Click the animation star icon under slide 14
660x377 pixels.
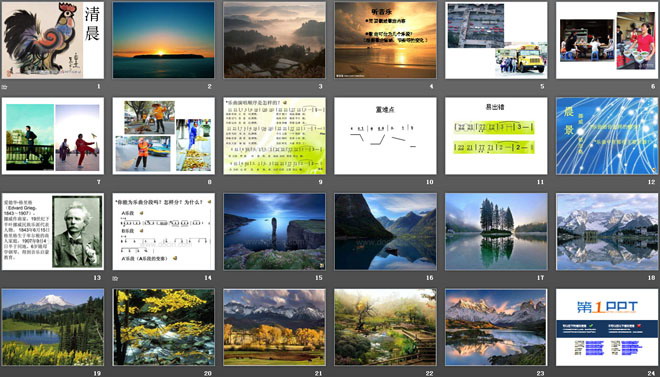pos(115,278)
